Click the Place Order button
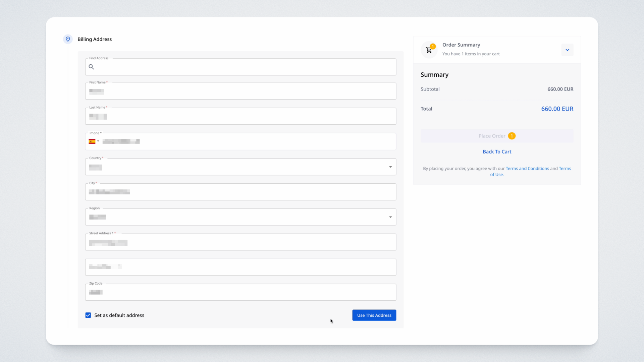 [x=492, y=136]
